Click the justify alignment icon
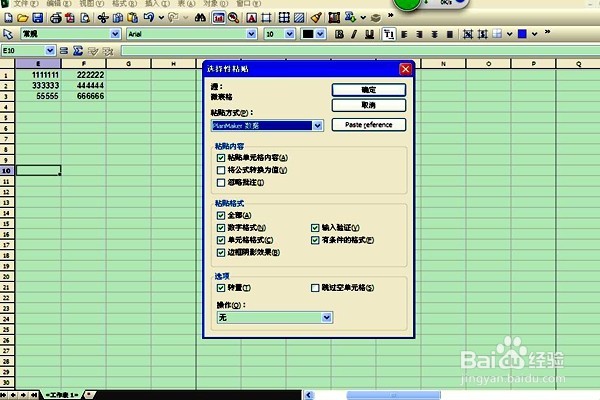The height and width of the screenshot is (400, 600). coord(450,34)
